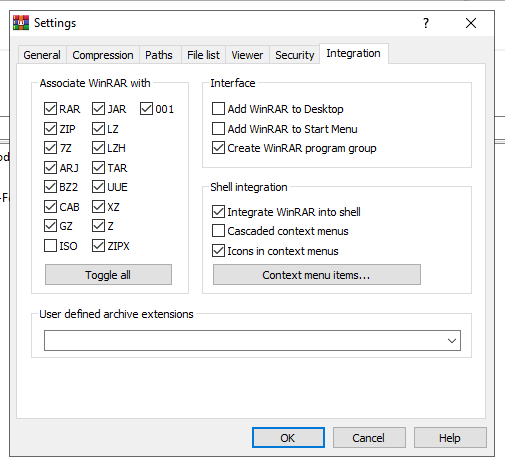The image size is (505, 467).
Task: Click the question mark help icon
Action: coord(426,23)
